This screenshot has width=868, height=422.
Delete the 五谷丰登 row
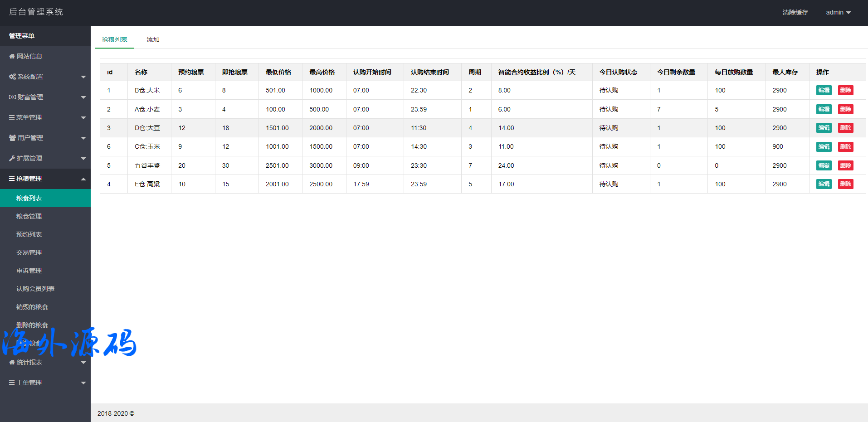point(845,165)
